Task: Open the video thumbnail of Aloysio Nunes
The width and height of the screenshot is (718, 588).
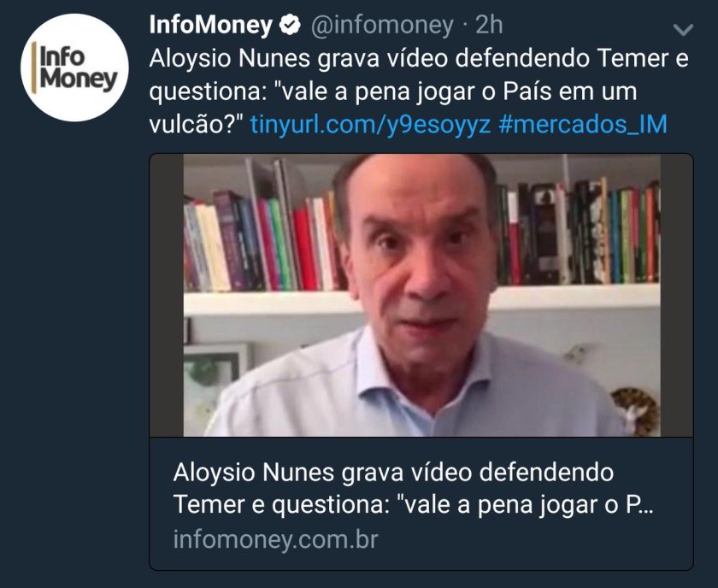Action: pyautogui.click(x=421, y=296)
